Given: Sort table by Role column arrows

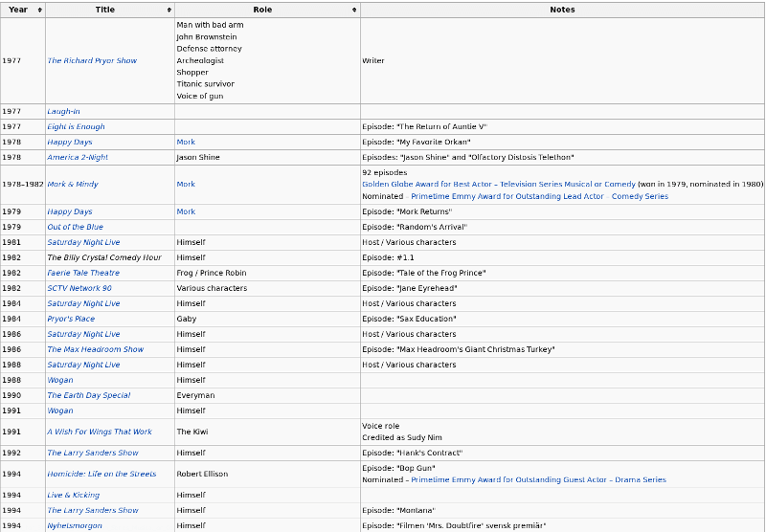Looking at the screenshot, I should pyautogui.click(x=354, y=10).
